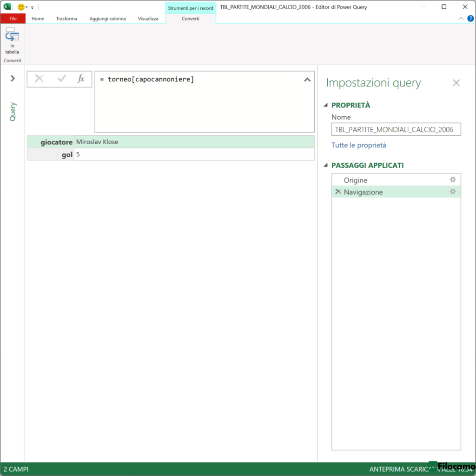Select the Converti ribbon tab
The image size is (476, 476).
pos(190,19)
